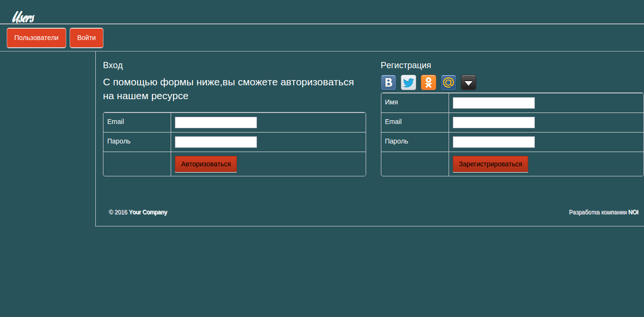
Task: Focus the registration Email input field
Action: pos(494,123)
